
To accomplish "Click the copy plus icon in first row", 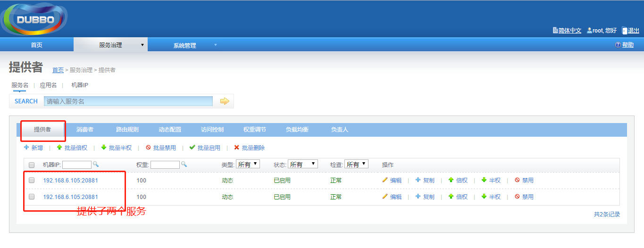I will pos(418,180).
